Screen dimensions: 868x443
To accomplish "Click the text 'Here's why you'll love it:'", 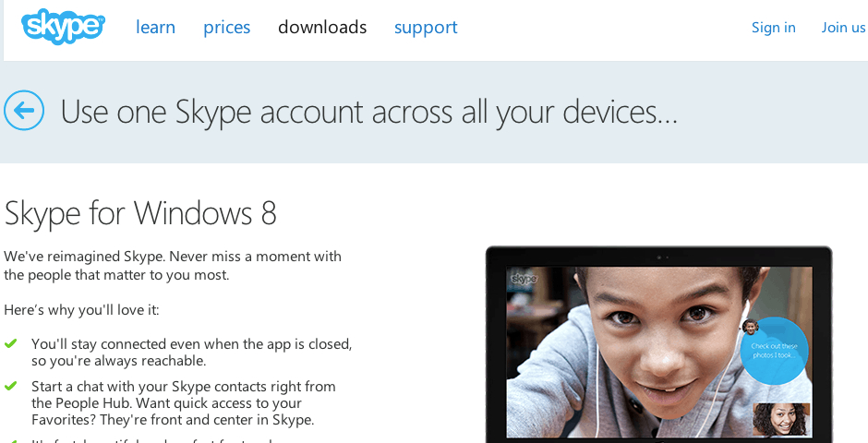I will coord(81,310).
